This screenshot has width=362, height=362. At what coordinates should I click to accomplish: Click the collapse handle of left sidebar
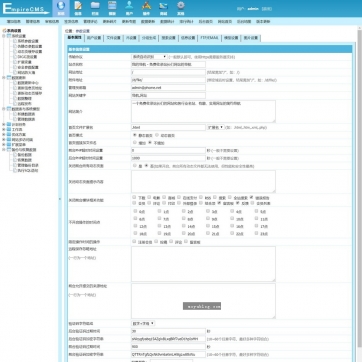pos(60,199)
